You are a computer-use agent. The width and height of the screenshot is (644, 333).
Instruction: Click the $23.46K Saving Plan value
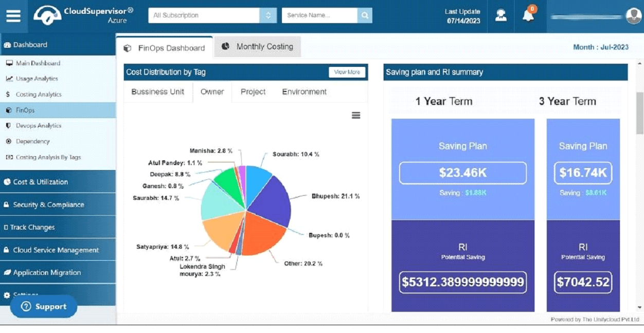tap(463, 173)
